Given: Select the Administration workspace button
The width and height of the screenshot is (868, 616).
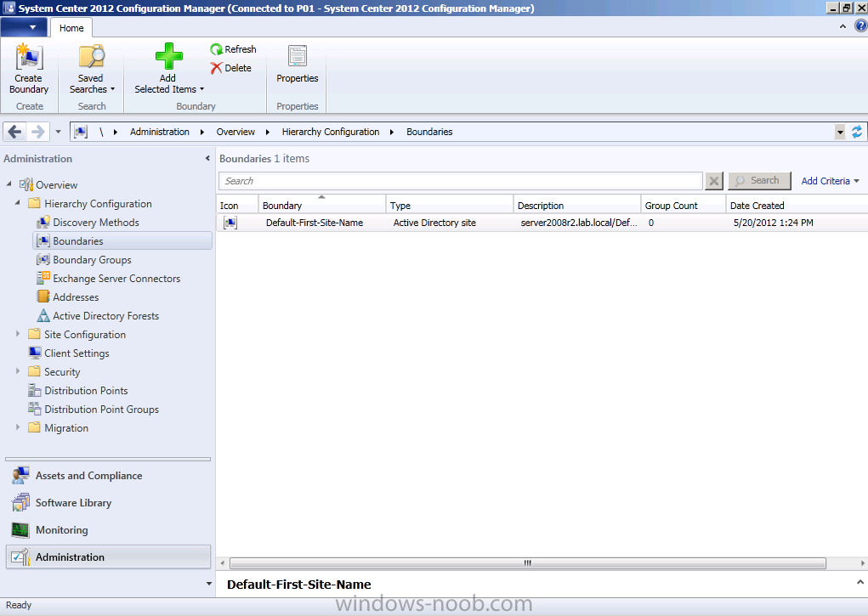Looking at the screenshot, I should pyautogui.click(x=108, y=557).
